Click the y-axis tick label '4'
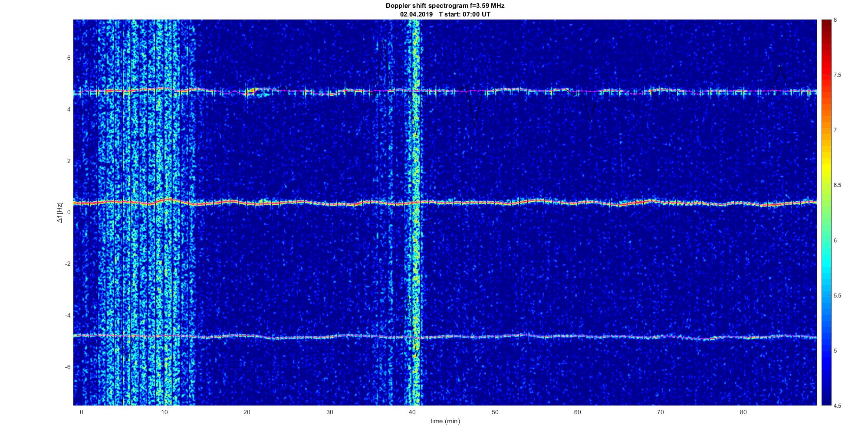This screenshot has width=868, height=435. [x=69, y=110]
